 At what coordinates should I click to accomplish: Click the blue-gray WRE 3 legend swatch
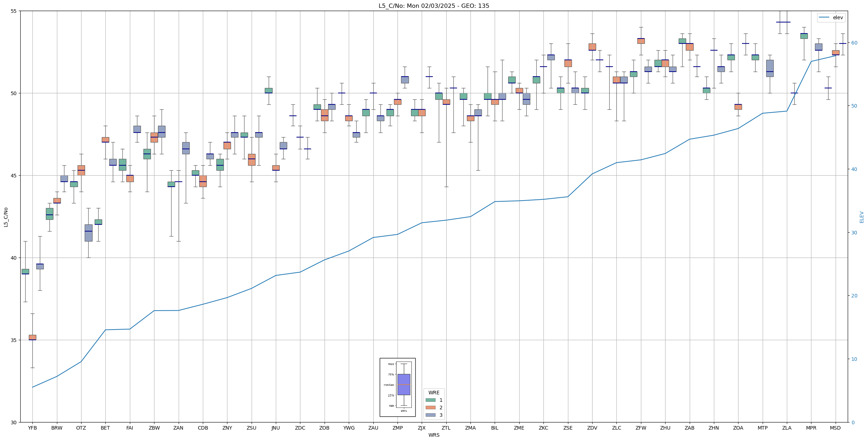click(x=430, y=415)
